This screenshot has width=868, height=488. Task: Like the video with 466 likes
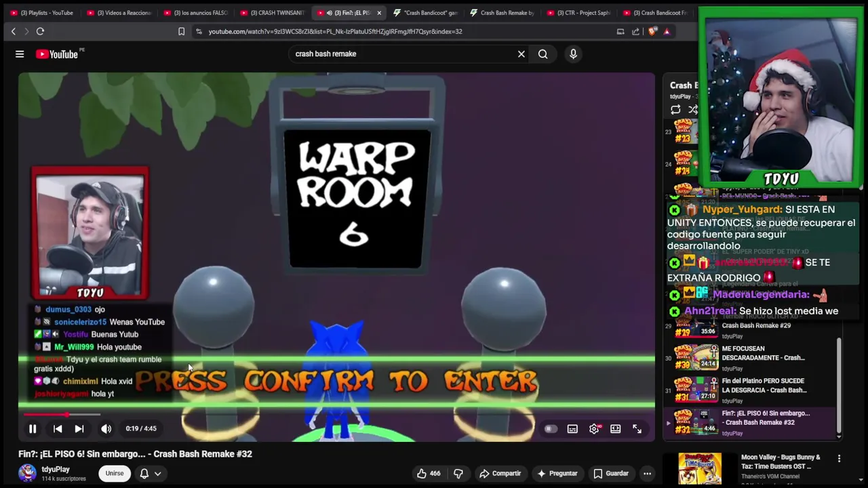pyautogui.click(x=429, y=473)
